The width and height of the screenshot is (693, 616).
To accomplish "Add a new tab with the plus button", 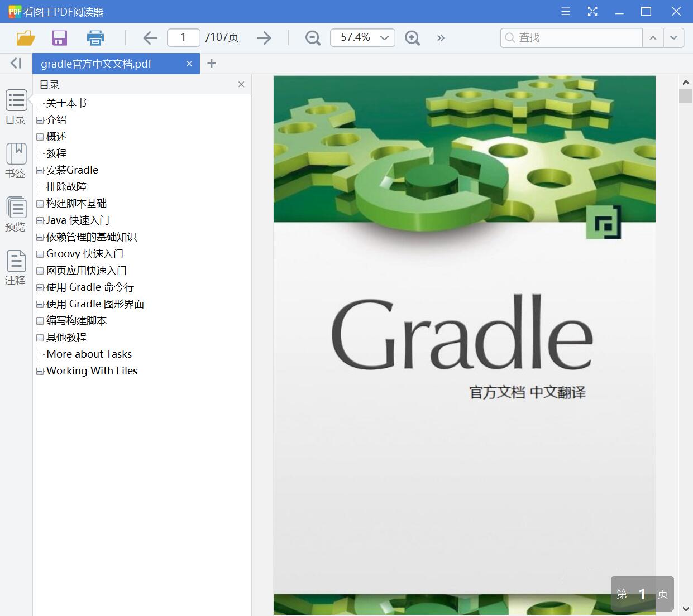I will (x=211, y=64).
